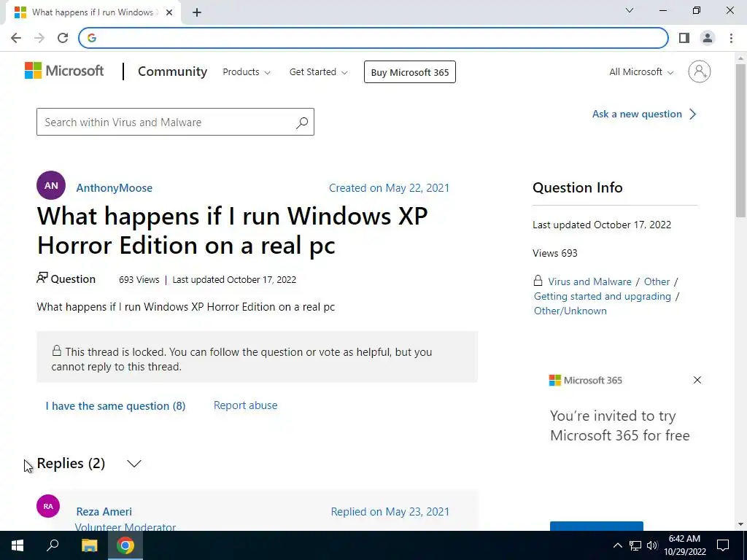Viewport: 747px width, 560px height.
Task: Close the 'What happens if I run Windows' tab
Action: tap(169, 13)
